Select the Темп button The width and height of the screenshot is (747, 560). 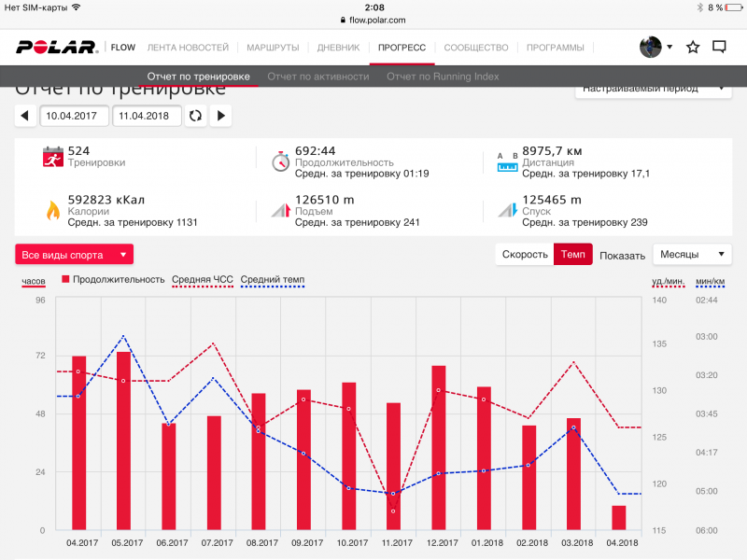tap(572, 255)
